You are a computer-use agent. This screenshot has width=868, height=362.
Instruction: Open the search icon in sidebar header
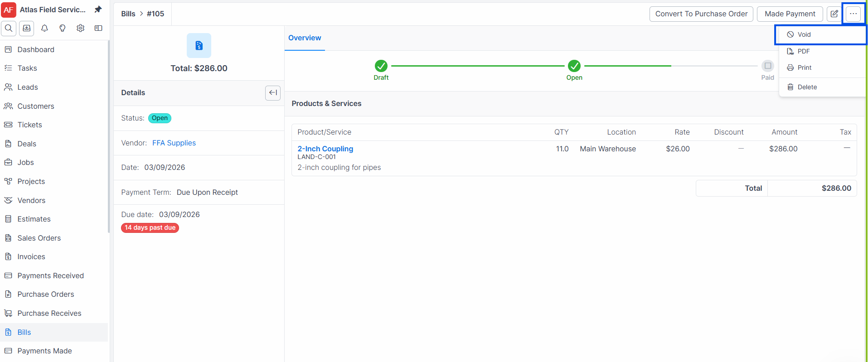(x=9, y=28)
